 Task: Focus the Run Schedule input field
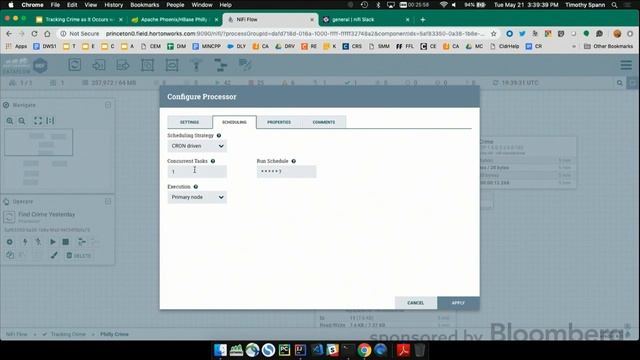point(286,172)
